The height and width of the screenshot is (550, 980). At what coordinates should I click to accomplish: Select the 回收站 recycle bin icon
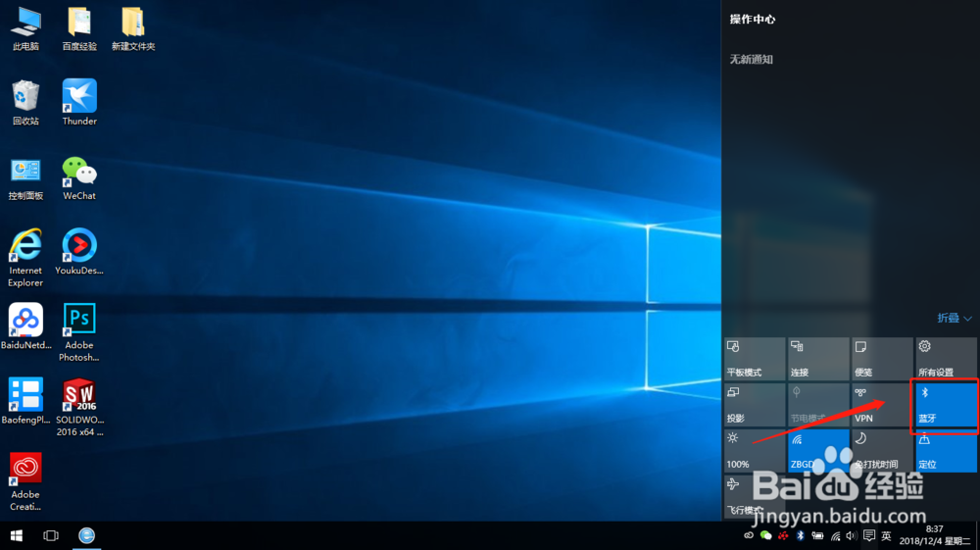pyautogui.click(x=25, y=103)
